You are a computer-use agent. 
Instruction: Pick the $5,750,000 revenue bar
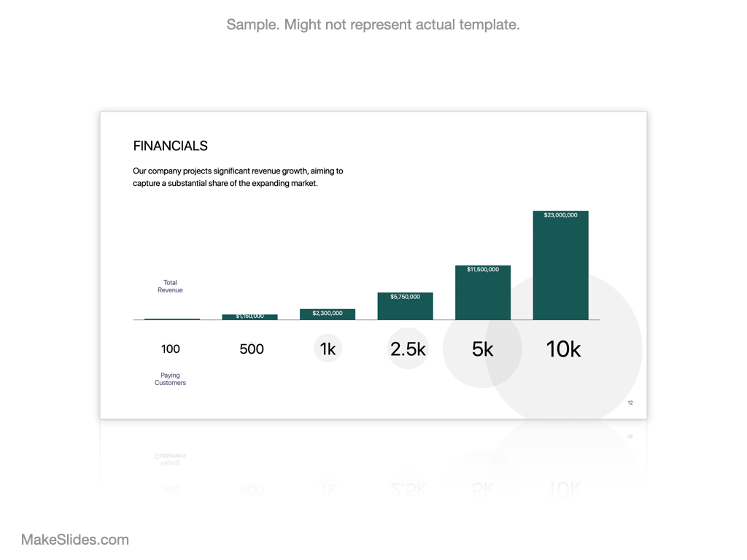[x=405, y=306]
